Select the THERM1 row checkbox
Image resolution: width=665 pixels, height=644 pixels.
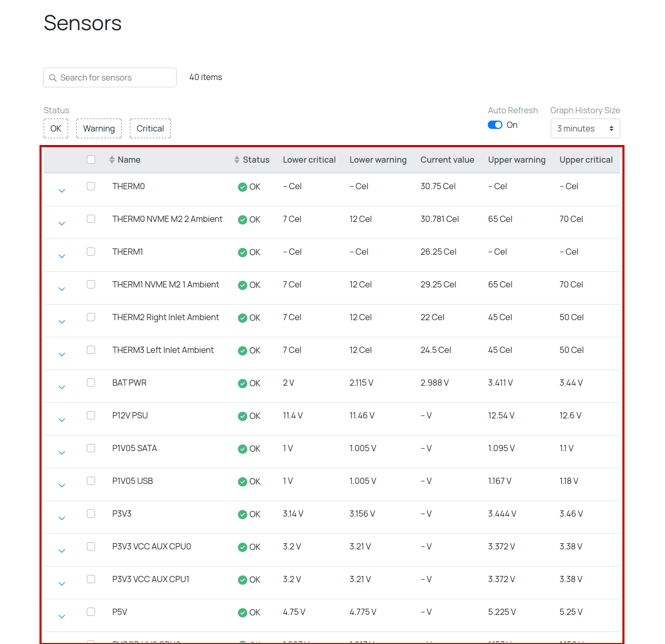91,252
